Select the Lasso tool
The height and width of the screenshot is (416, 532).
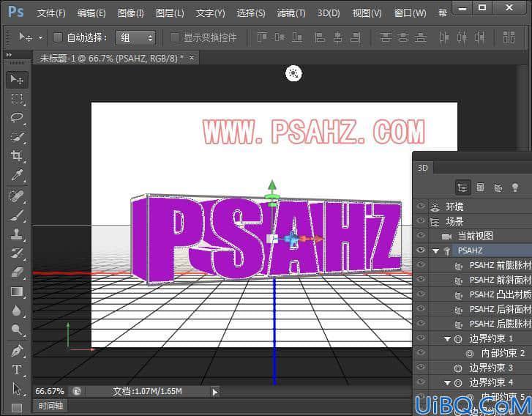tap(17, 118)
